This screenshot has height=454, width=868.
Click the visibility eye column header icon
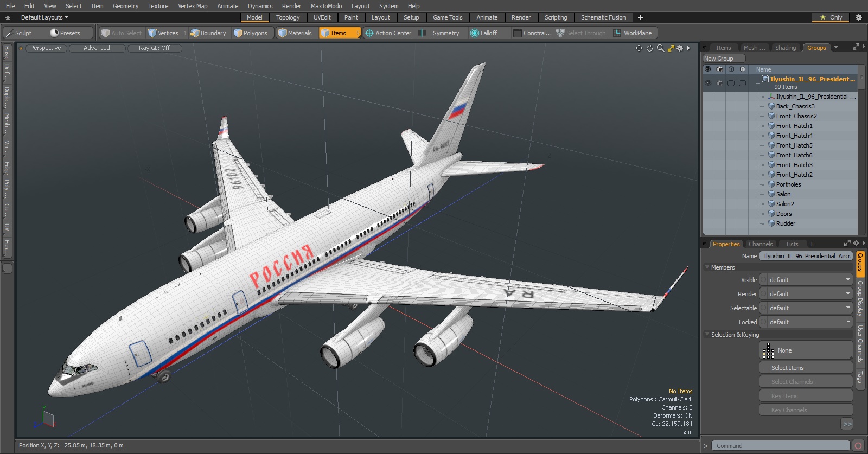tap(707, 69)
